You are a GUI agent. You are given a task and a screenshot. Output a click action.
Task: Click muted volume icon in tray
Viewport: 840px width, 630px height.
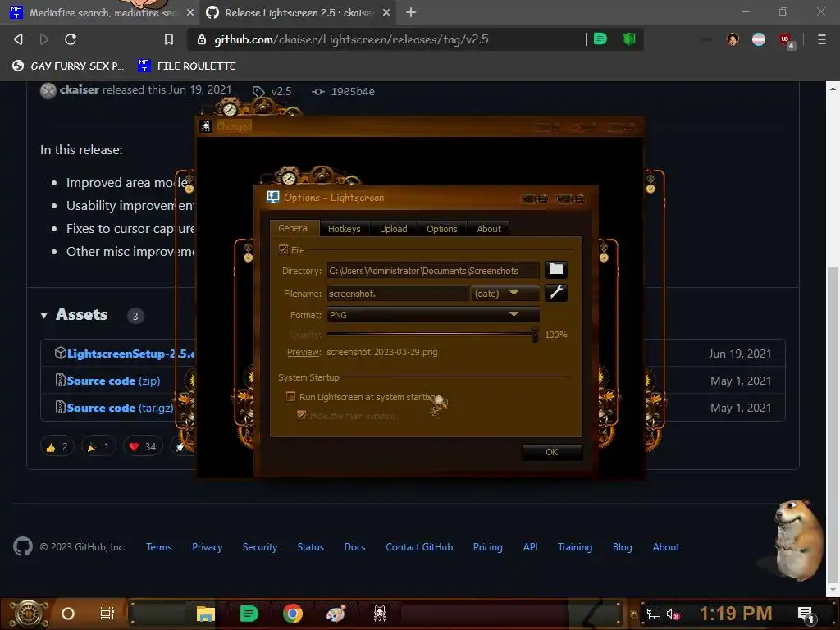coord(673,614)
